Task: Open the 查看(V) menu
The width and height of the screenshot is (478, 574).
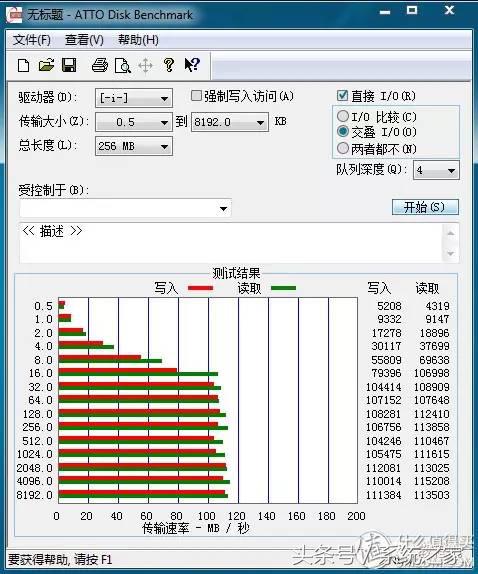Action: (84, 40)
